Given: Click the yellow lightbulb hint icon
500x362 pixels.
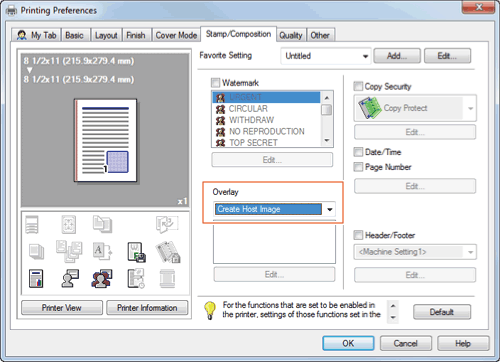Looking at the screenshot, I should tap(210, 310).
